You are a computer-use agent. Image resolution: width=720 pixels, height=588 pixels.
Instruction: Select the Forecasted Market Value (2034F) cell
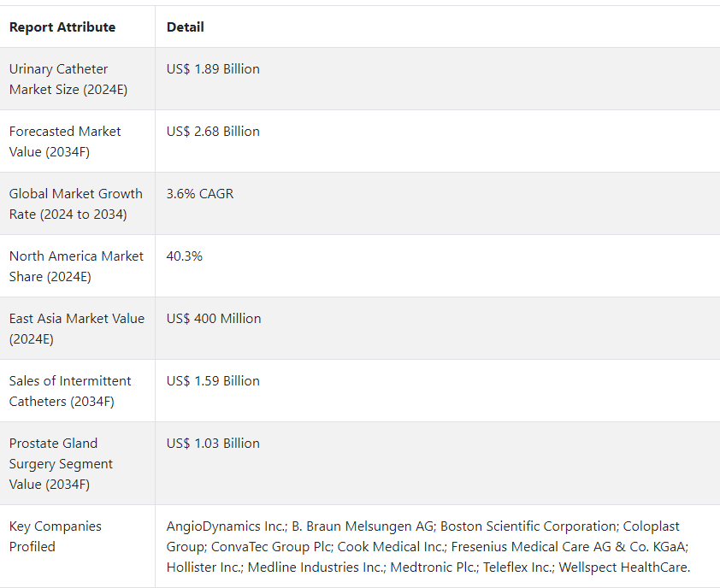65,141
